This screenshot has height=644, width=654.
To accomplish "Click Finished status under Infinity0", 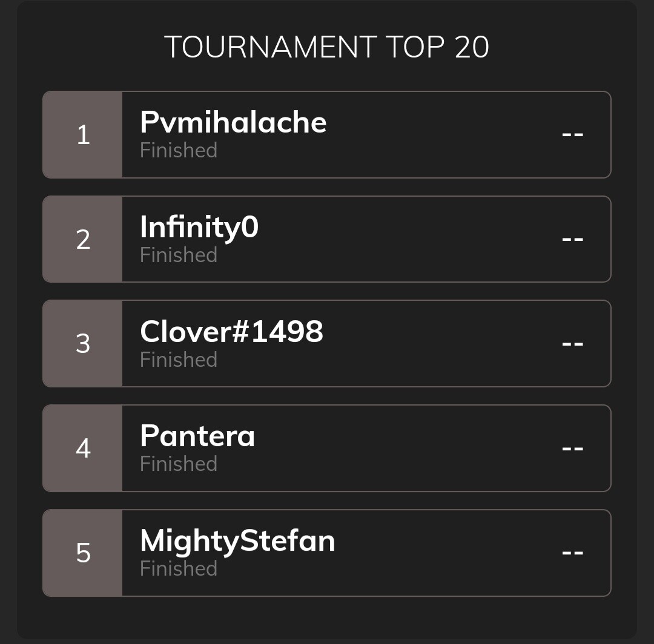I will coord(179,255).
